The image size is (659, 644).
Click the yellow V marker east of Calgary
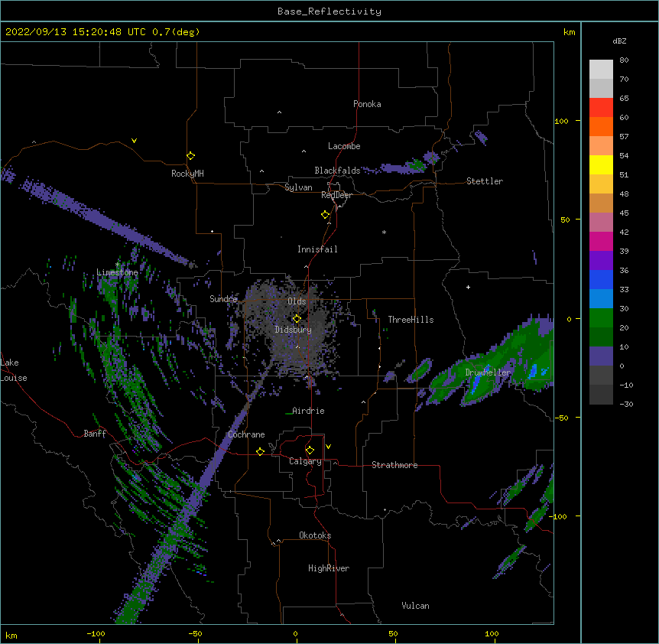click(328, 447)
